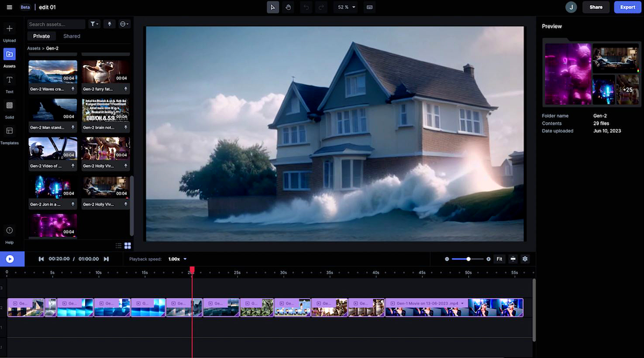644x358 pixels.
Task: Open the Upload panel in sidebar
Action: (x=9, y=33)
